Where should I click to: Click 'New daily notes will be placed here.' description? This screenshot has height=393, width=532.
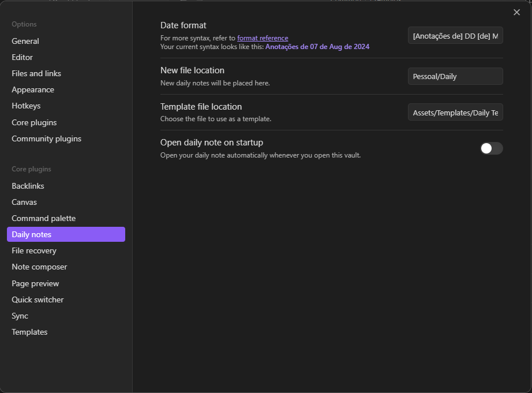point(215,83)
